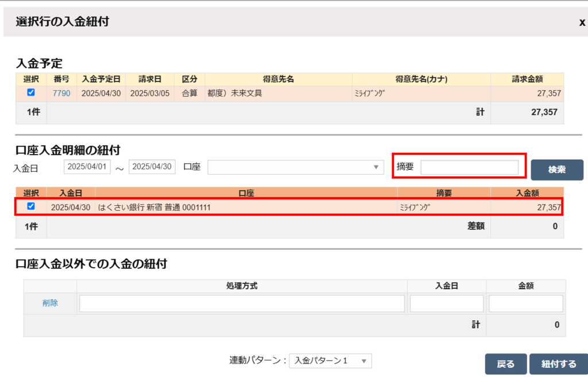Close the 選択行の入金紐付 dialog with x
Screen dimensions: 588x377
click(x=582, y=22)
